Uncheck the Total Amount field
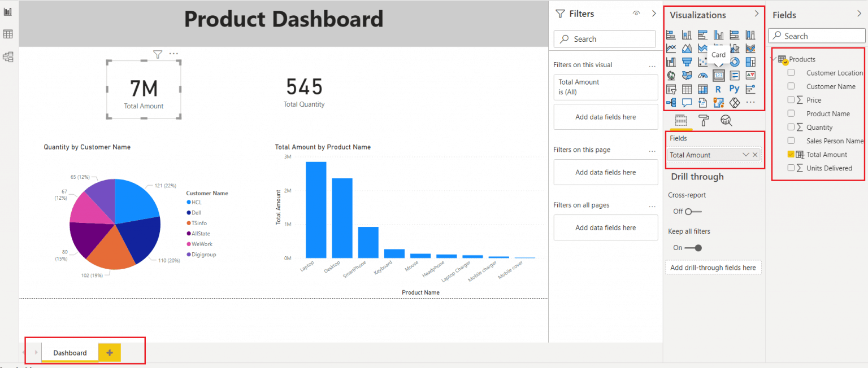 (x=791, y=154)
